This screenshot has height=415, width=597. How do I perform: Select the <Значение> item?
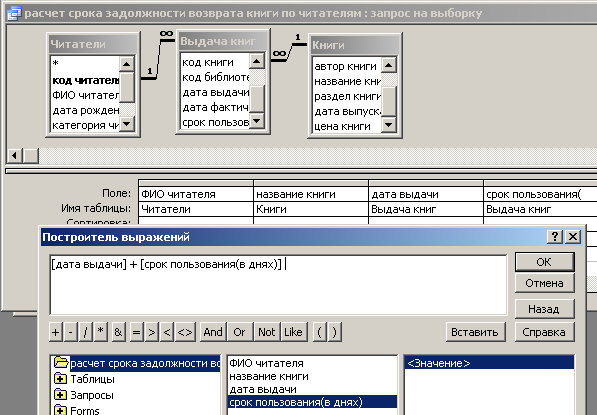pos(489,363)
